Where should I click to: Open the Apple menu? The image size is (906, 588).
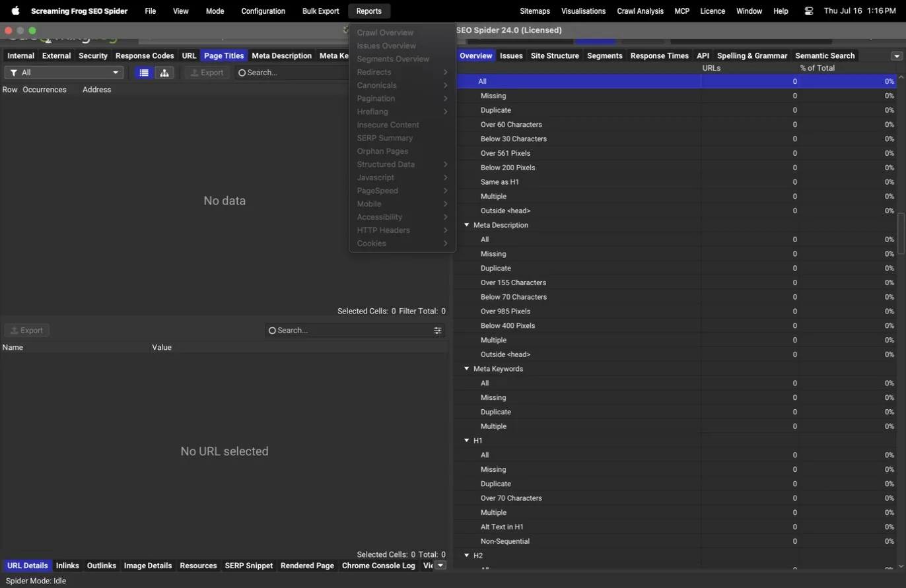pyautogui.click(x=15, y=11)
